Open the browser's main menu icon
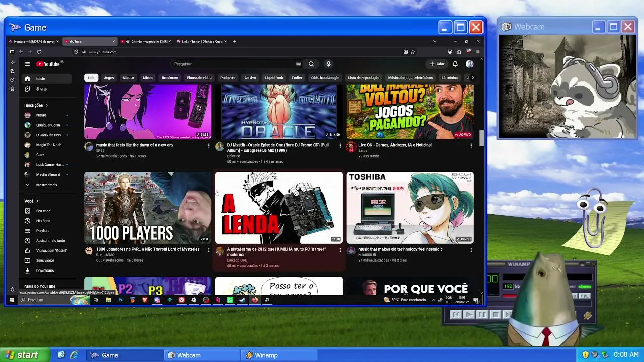This screenshot has height=362, width=644. [x=478, y=52]
